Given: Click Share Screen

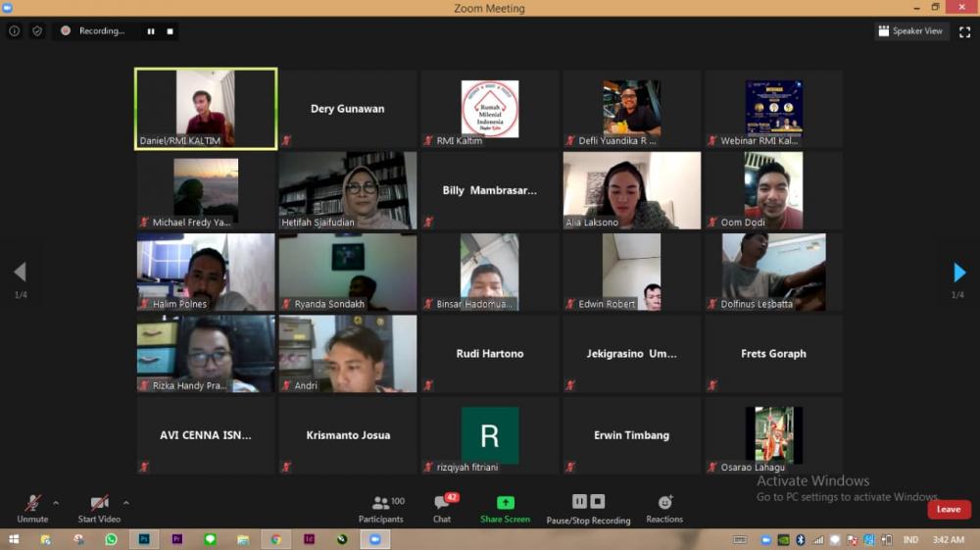Looking at the screenshot, I should tap(505, 509).
